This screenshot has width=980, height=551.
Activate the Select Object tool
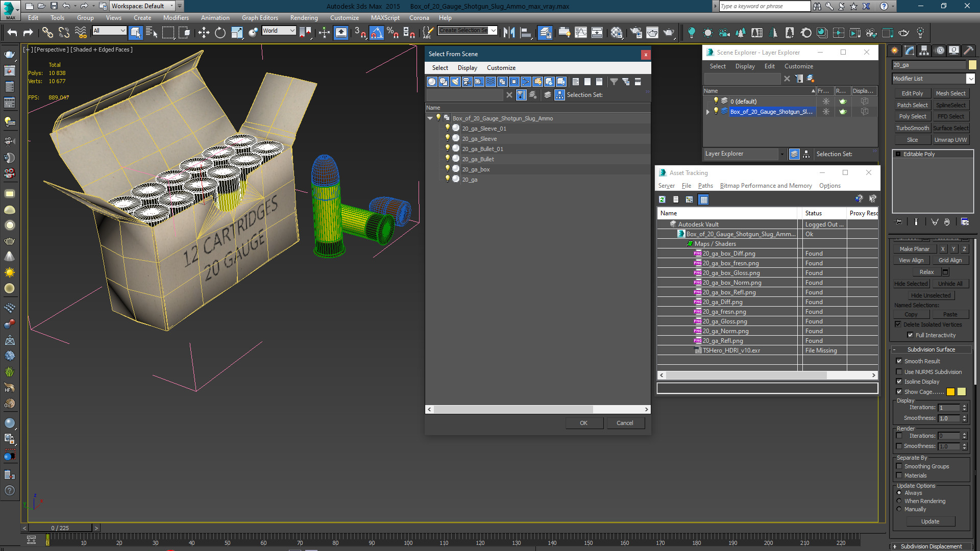click(x=135, y=33)
